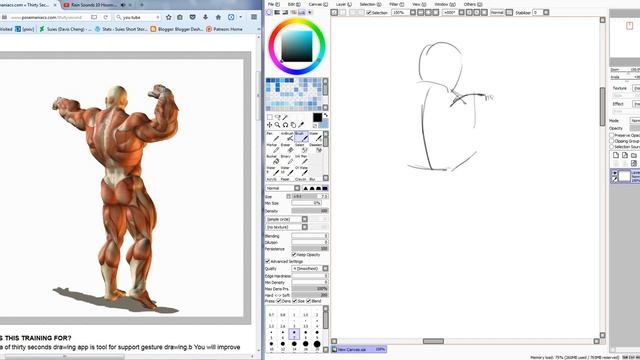
Task: Open Pocket icon in Firefox toolbar
Action: click(x=193, y=17)
